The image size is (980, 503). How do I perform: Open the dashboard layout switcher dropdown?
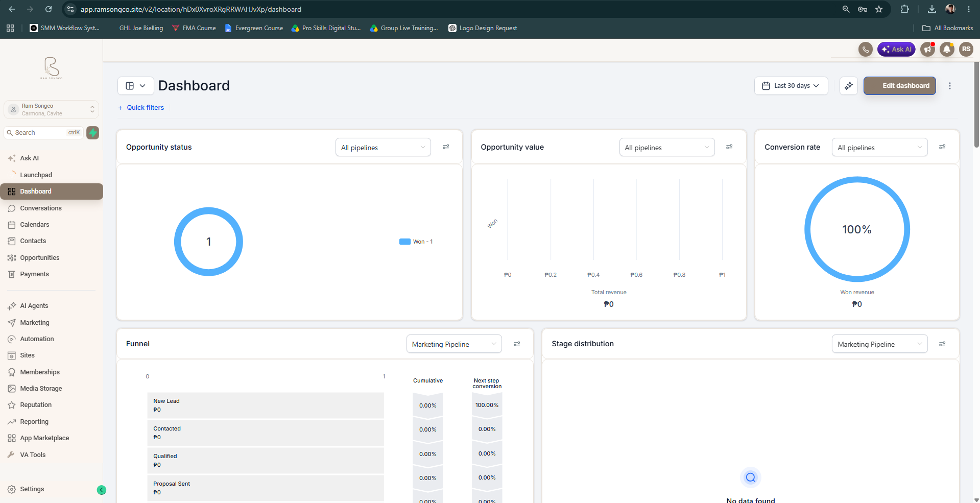pos(135,86)
